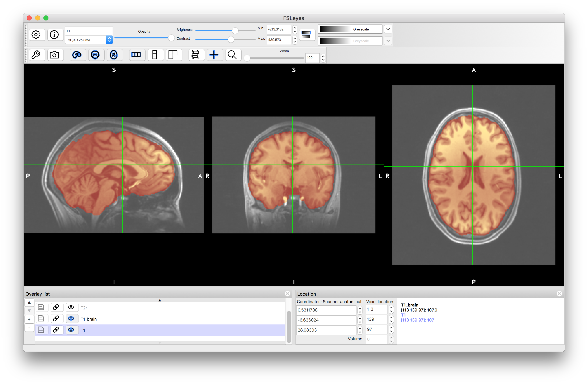588x385 pixels.
Task: Click the overlay name field T1
Action: pyautogui.click(x=89, y=31)
